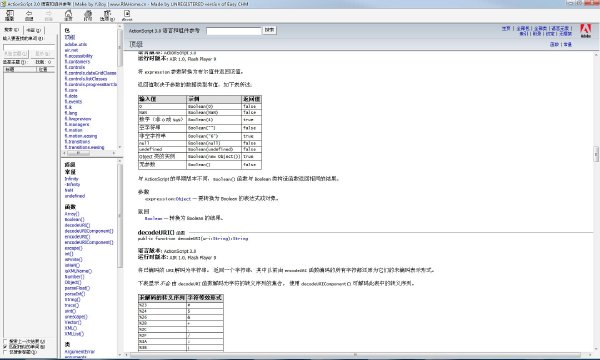Uncheck the checked middle search option checkbox
The image size is (600, 360).
[5, 347]
